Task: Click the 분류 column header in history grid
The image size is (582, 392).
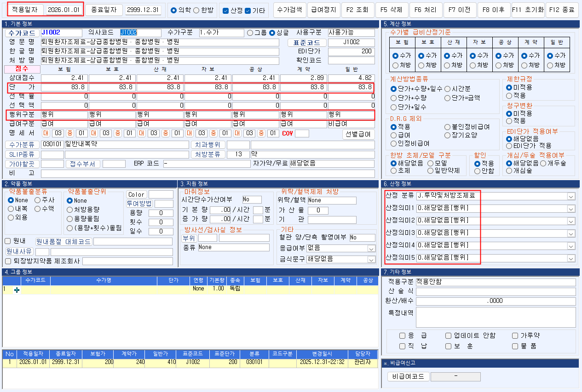Action: pyautogui.click(x=254, y=354)
